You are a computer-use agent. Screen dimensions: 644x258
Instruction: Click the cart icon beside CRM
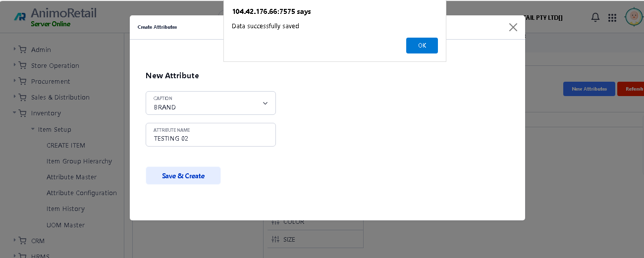click(23, 241)
